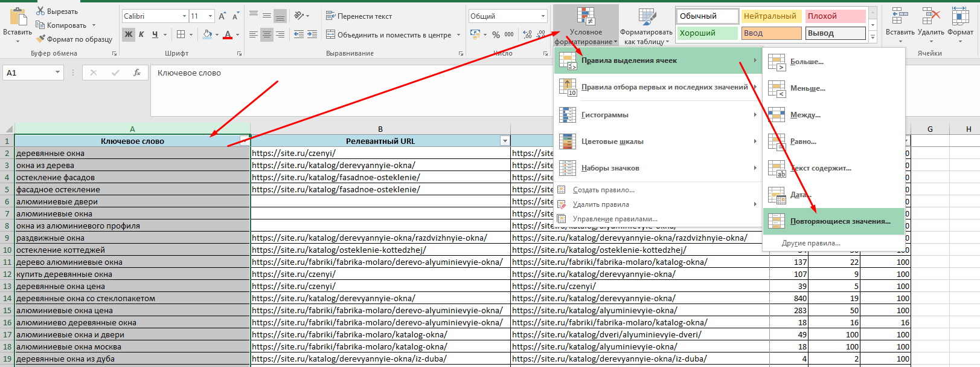Click the increase decimal places icon
The image size is (980, 367).
[528, 34]
